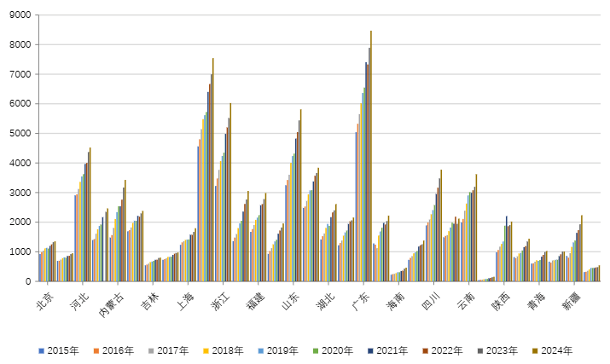This screenshot has width=610, height=364.
Task: Select the 广东 axis label
Action: [x=360, y=299]
